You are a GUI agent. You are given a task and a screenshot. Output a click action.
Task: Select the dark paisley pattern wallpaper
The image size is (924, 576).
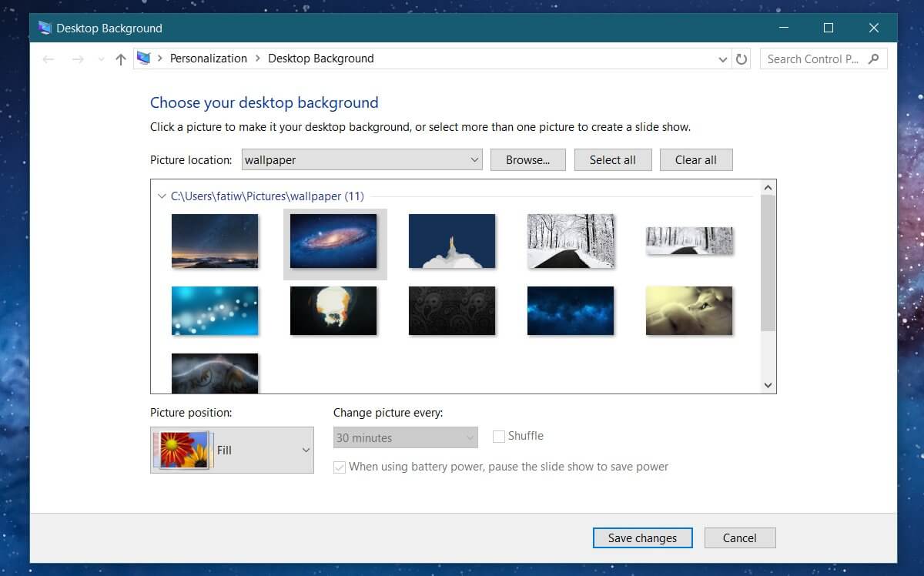click(x=452, y=311)
